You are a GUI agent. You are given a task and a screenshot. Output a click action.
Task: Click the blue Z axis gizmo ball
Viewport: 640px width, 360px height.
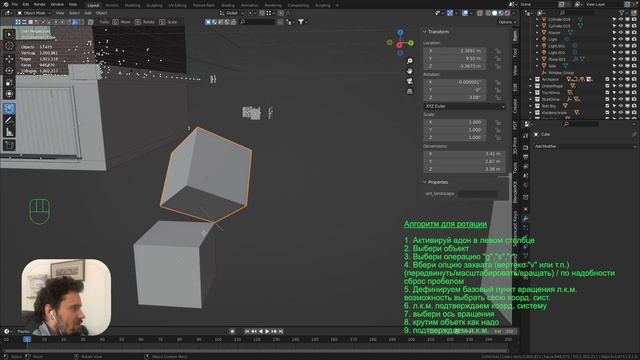400,32
